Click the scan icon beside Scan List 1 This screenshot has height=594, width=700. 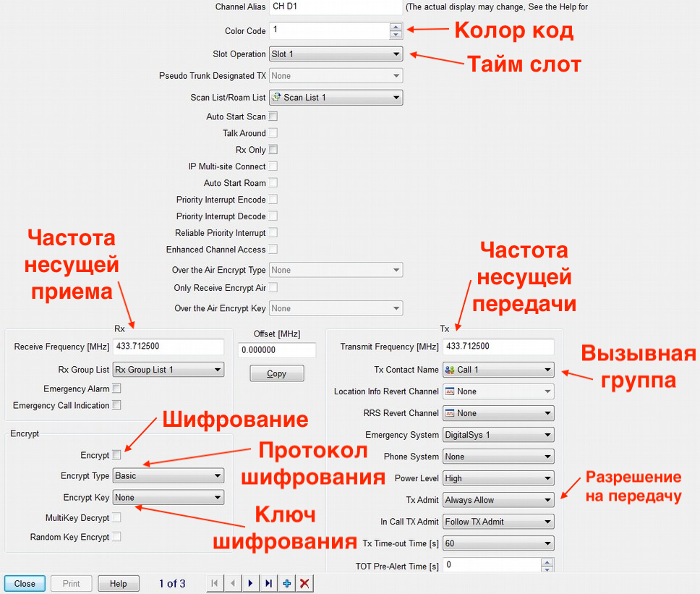pos(277,97)
